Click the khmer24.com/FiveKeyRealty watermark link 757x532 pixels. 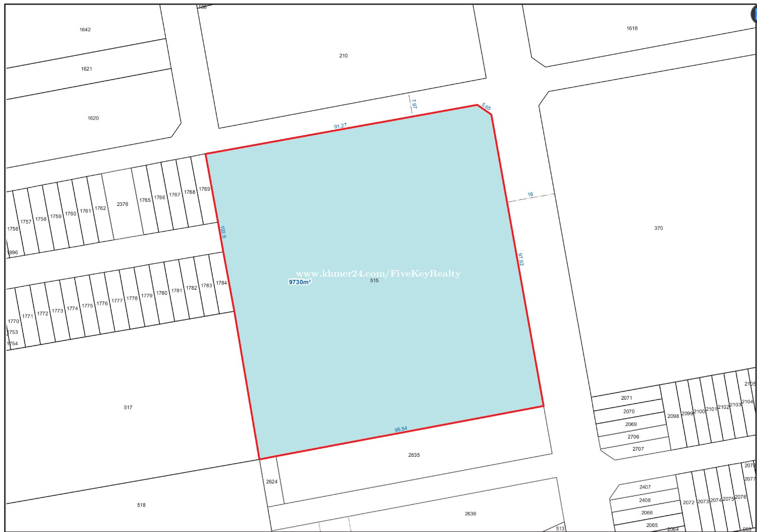(378, 274)
